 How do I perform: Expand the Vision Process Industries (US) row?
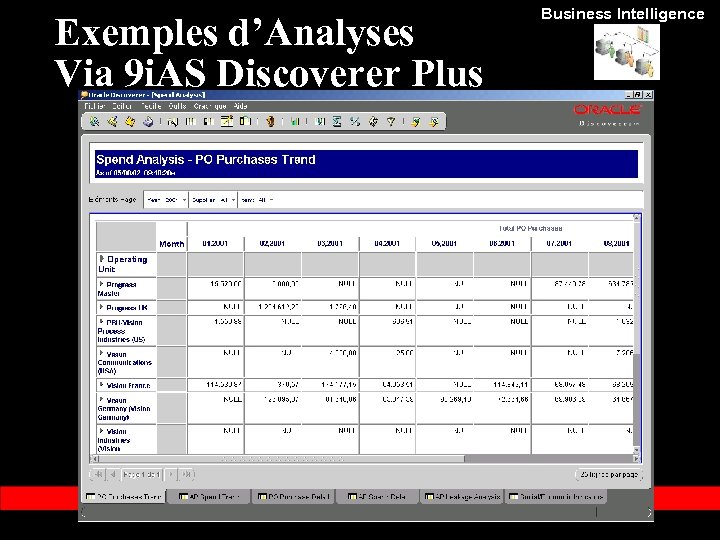click(101, 322)
